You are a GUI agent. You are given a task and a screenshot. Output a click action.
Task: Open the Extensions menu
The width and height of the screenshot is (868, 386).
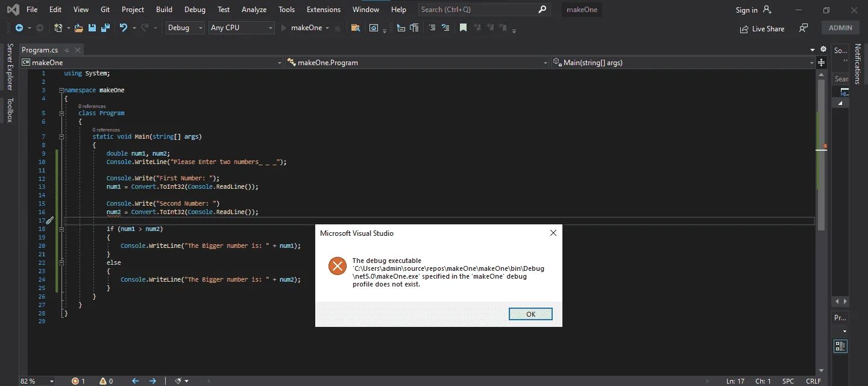pyautogui.click(x=324, y=10)
